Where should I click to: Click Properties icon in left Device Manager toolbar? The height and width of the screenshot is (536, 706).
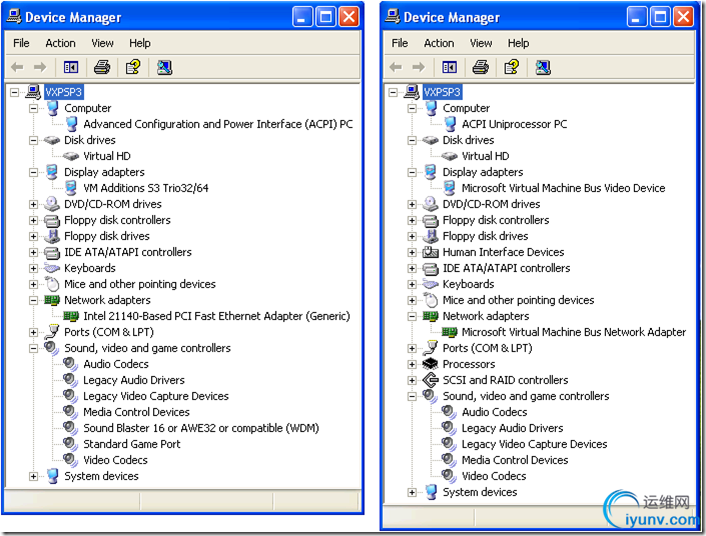click(133, 68)
